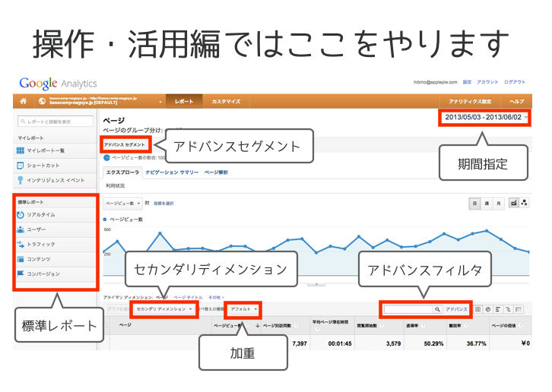Click the magnifier search button in table filter
Image resolution: width=552 pixels, height=392 pixels.
[x=437, y=309]
